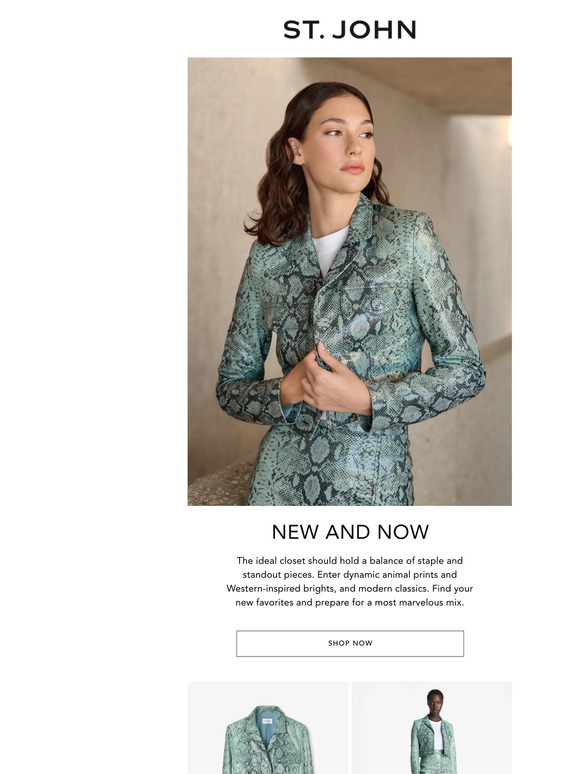Screen dimensions: 580x774
Task: Click the NEW AND NOW headline
Action: [x=350, y=532]
